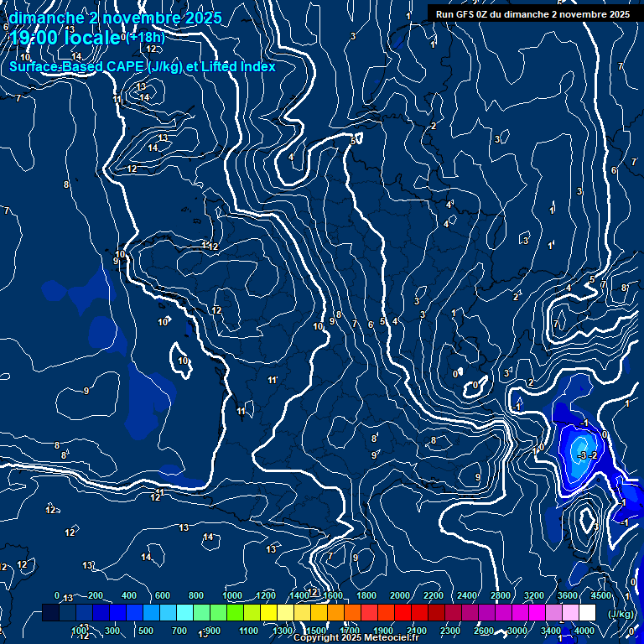
Task: Click the '19:00 locale' time label
Action: click(x=65, y=38)
